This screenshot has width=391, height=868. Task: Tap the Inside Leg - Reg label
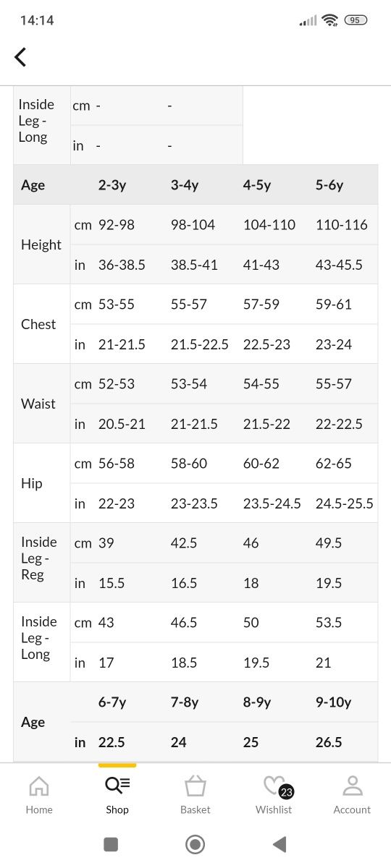click(39, 558)
